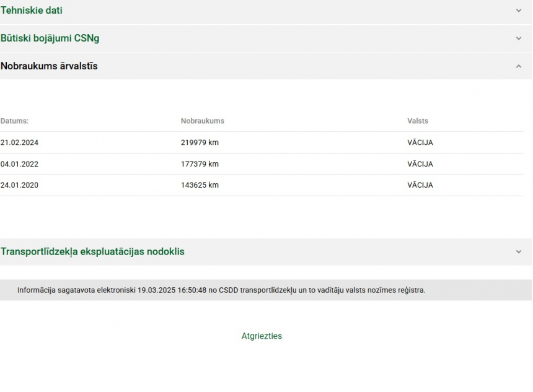
Task: Click chevron beside Transportlīdzekļa ekspluatācijas nodoklis
Action: (518, 252)
